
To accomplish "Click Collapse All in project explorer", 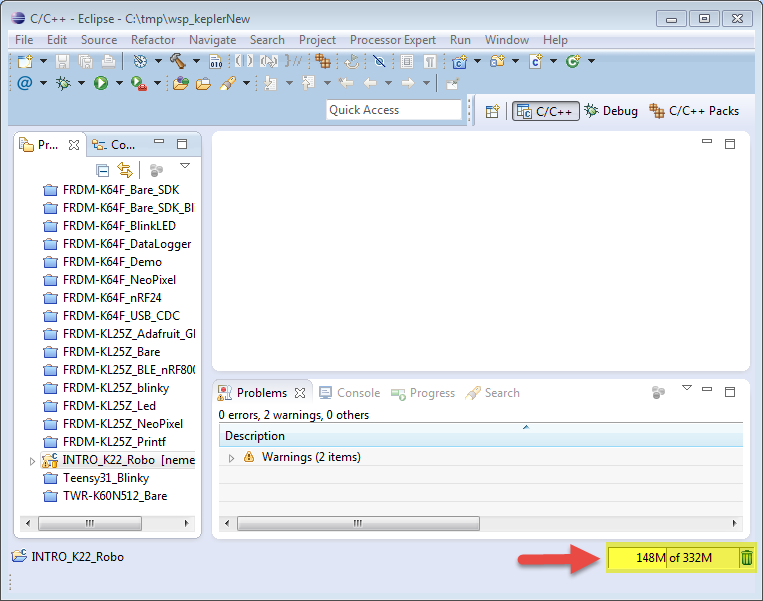I will [99, 170].
